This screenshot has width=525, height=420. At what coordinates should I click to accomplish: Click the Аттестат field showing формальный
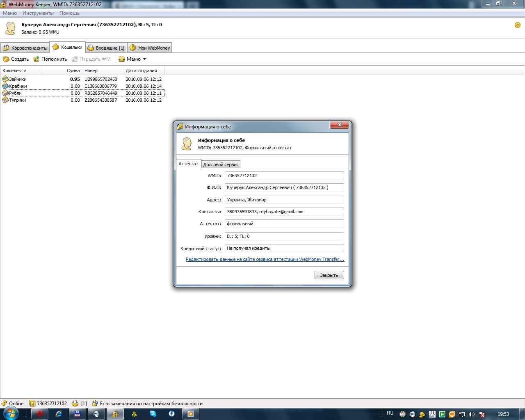click(284, 224)
